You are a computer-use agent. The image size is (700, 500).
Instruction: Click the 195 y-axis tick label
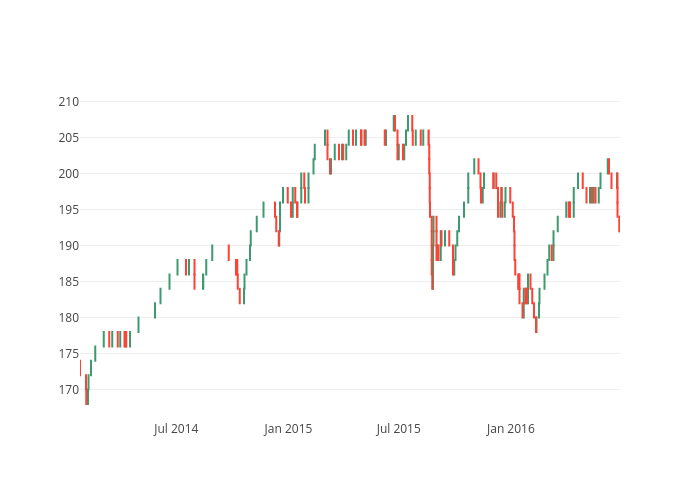(68, 210)
